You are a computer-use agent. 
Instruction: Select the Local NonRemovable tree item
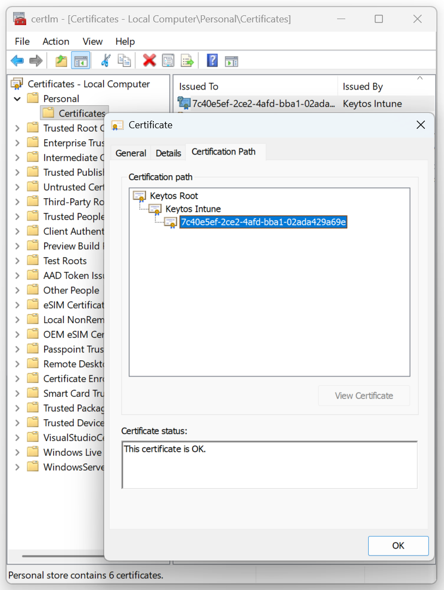pos(74,319)
